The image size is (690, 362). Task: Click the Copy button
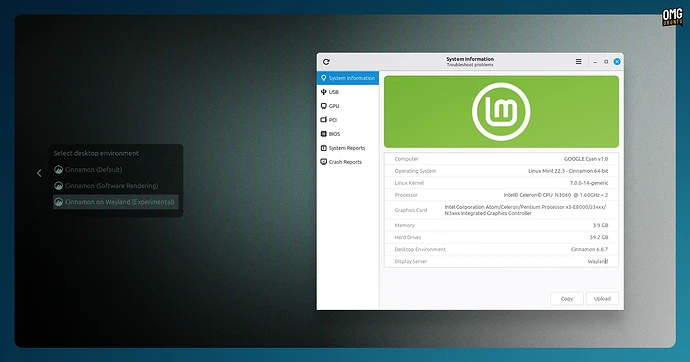pos(567,299)
